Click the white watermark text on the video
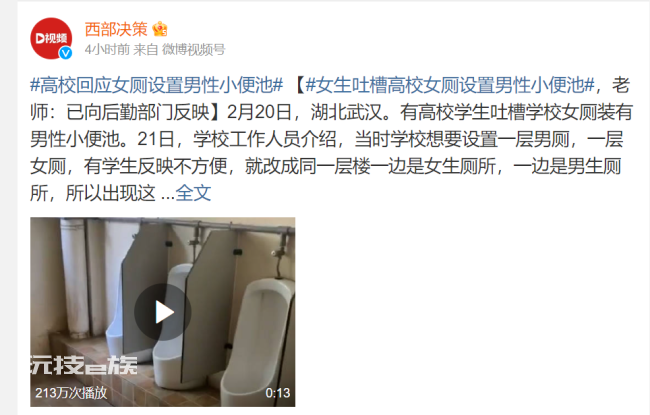This screenshot has height=415, width=650. click(84, 365)
